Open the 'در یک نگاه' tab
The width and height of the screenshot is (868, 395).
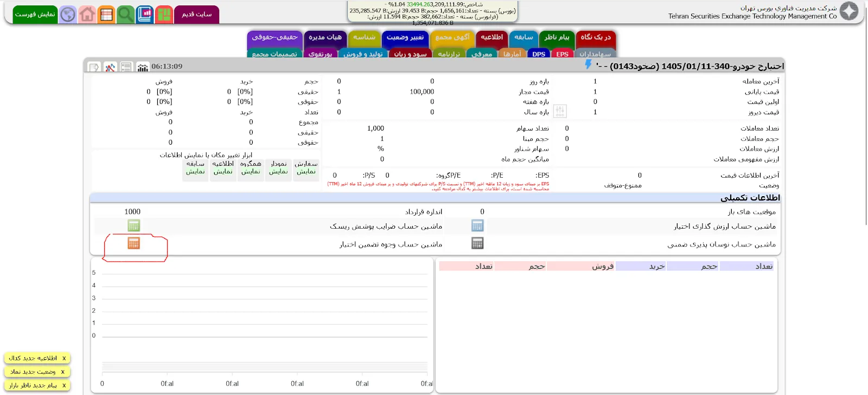[596, 38]
